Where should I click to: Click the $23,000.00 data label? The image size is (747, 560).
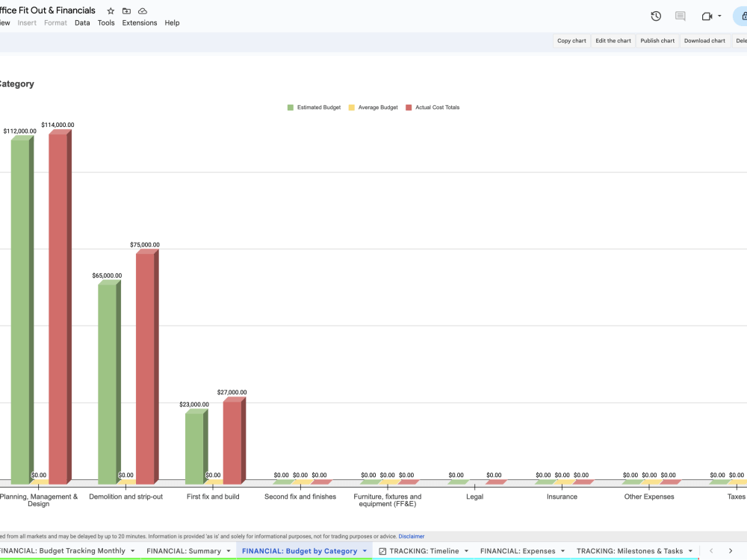tap(194, 405)
